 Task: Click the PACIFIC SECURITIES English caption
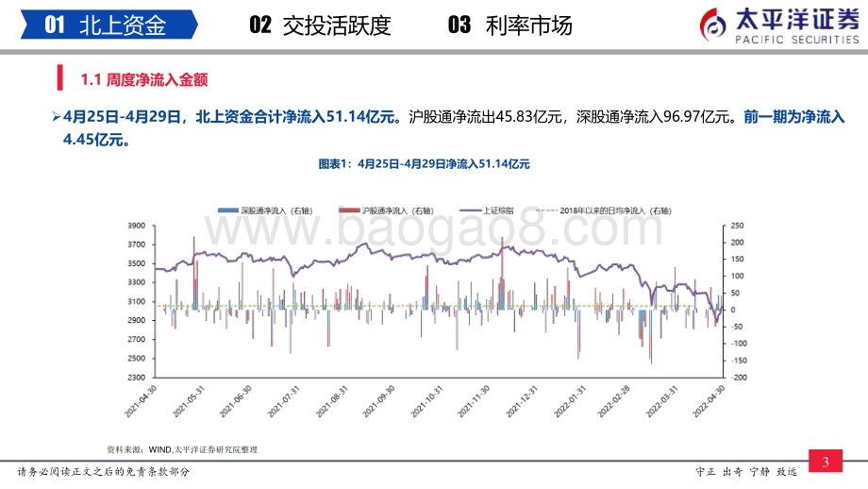[x=797, y=40]
